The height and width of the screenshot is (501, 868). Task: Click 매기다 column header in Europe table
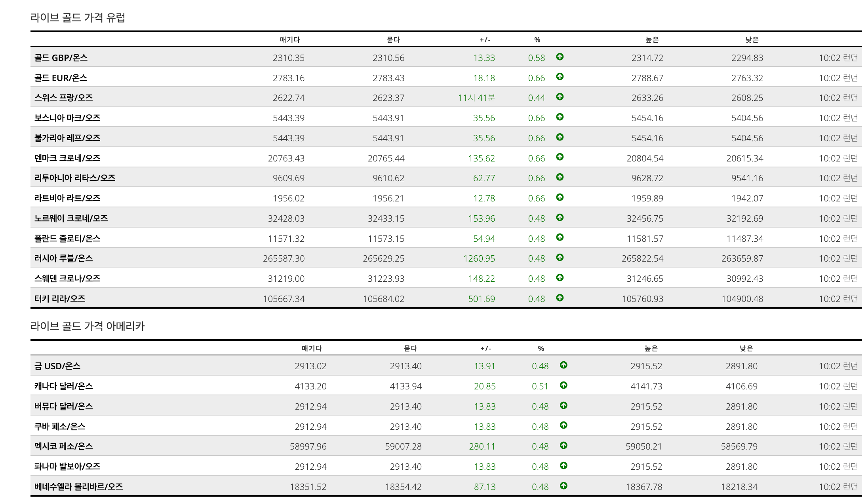[x=290, y=40]
